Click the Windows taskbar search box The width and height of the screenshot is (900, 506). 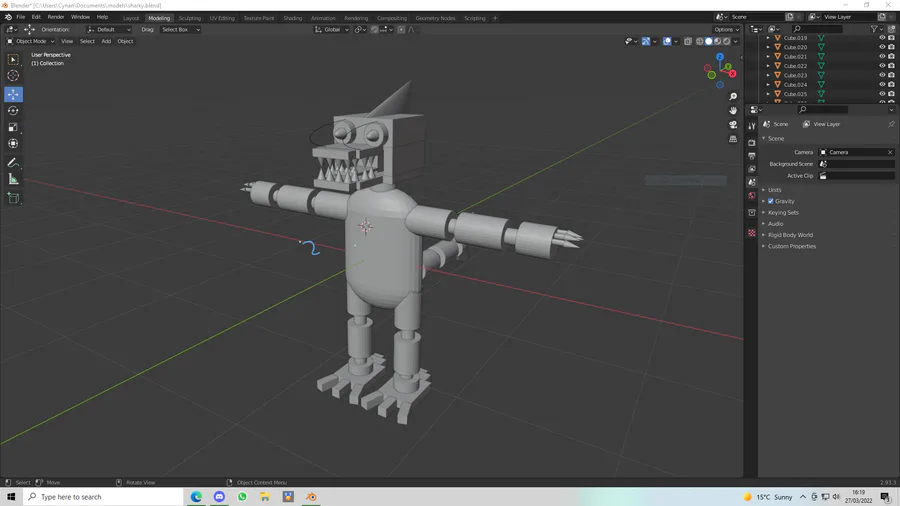pos(103,497)
